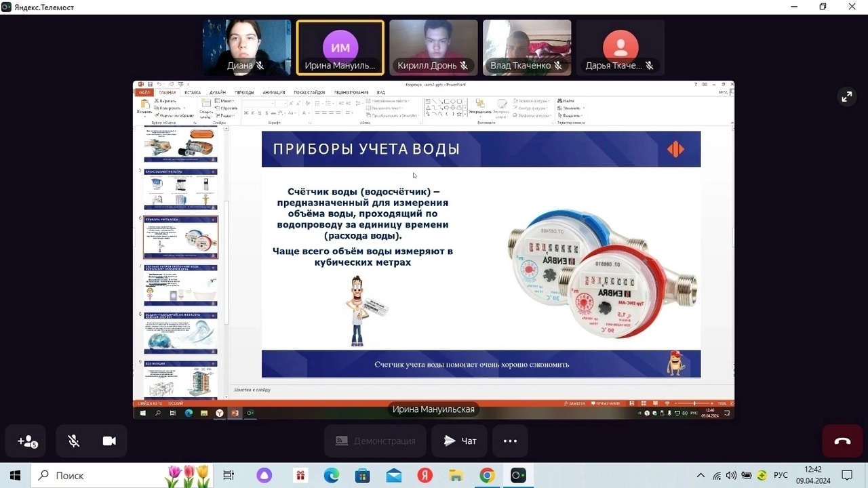The image size is (868, 488).
Task: Select slide 8 globe thumbnail
Action: tap(181, 333)
